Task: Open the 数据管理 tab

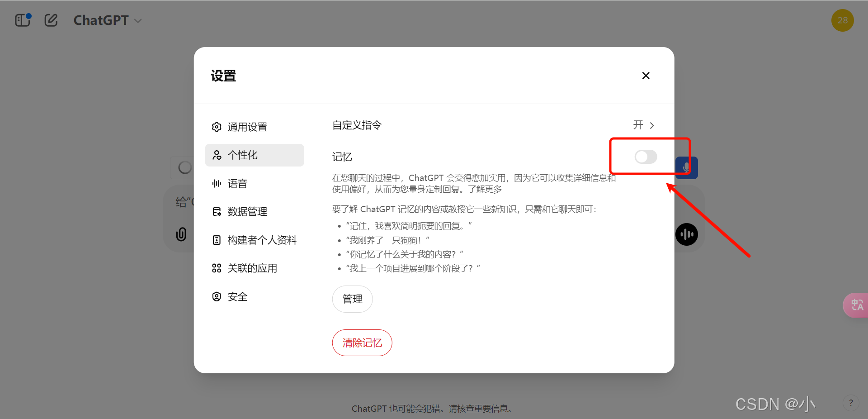Action: 255,212
